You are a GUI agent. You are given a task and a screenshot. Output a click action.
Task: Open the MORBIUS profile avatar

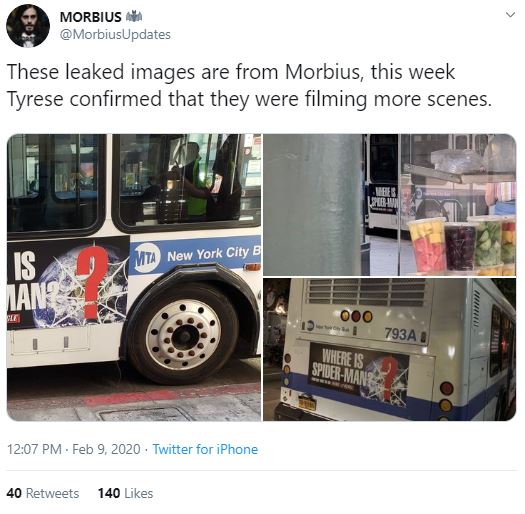coord(28,26)
